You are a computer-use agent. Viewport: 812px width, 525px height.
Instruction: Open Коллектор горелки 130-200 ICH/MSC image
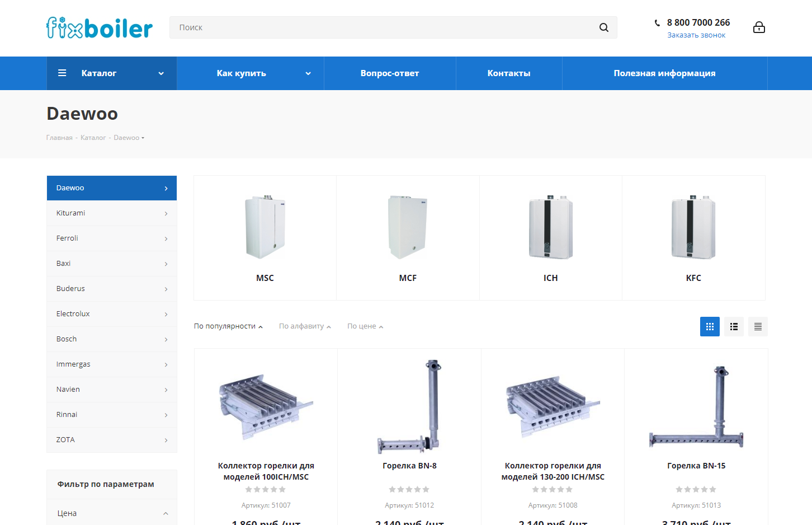[x=553, y=407]
